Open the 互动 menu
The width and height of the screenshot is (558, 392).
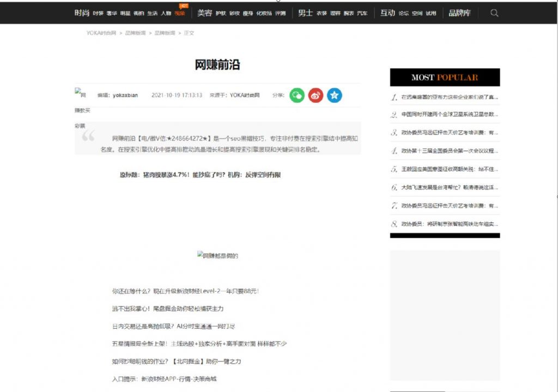pos(387,13)
